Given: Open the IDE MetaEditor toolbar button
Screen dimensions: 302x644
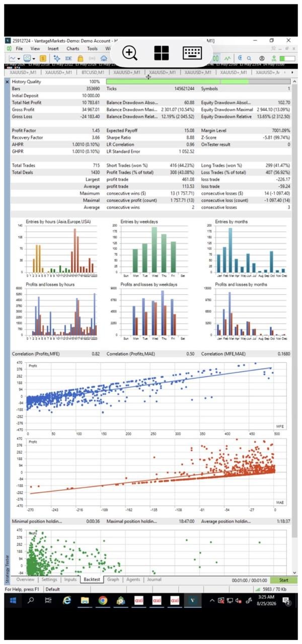Looking at the screenshot, I should click(68, 58).
